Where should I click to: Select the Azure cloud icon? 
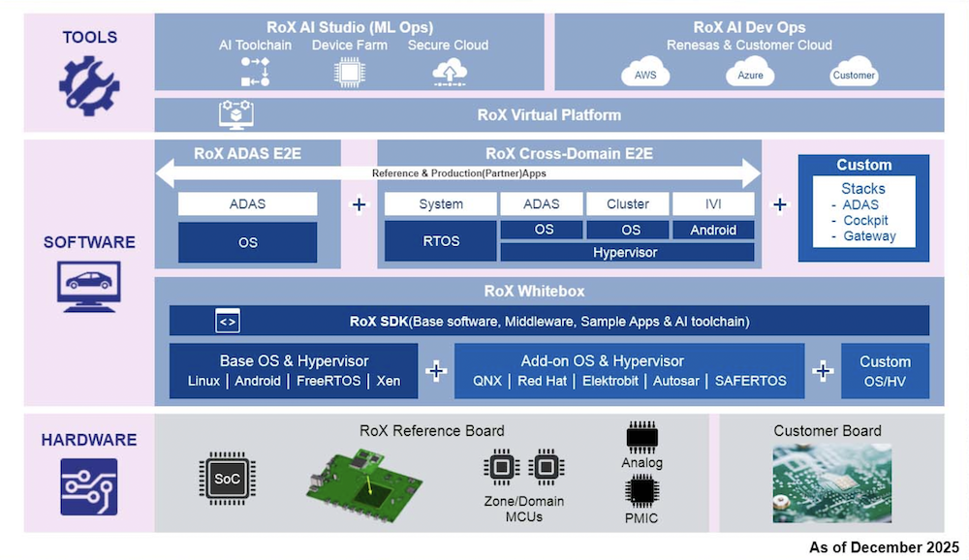coord(749,74)
